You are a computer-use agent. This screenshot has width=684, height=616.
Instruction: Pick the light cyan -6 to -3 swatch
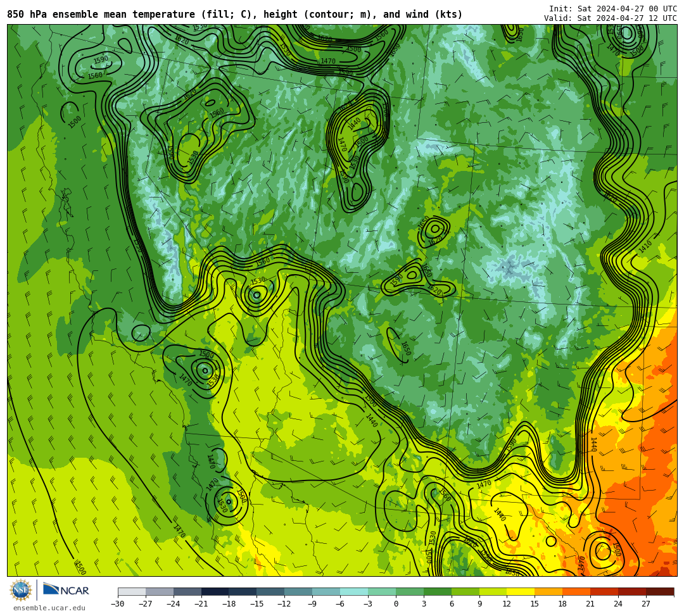point(354,591)
